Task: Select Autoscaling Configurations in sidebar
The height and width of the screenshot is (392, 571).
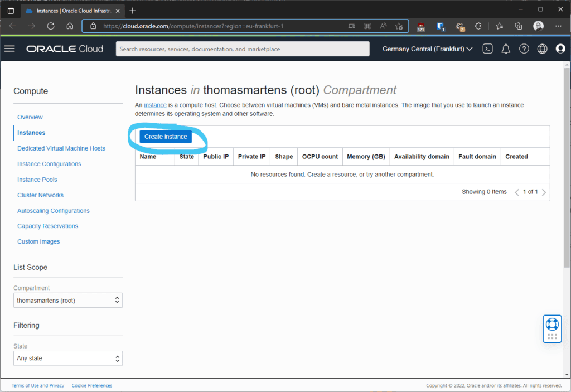Action: [x=53, y=211]
